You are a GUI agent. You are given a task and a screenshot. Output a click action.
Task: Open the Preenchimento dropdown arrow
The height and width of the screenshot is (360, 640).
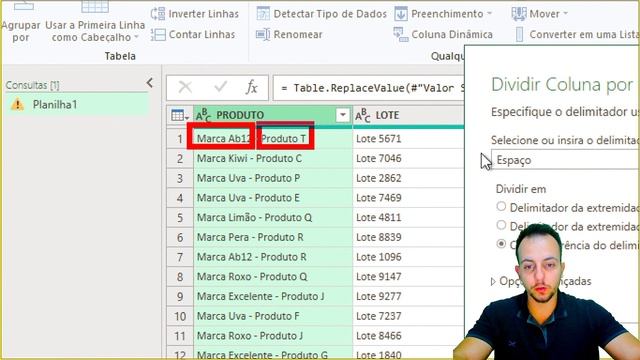click(x=489, y=13)
